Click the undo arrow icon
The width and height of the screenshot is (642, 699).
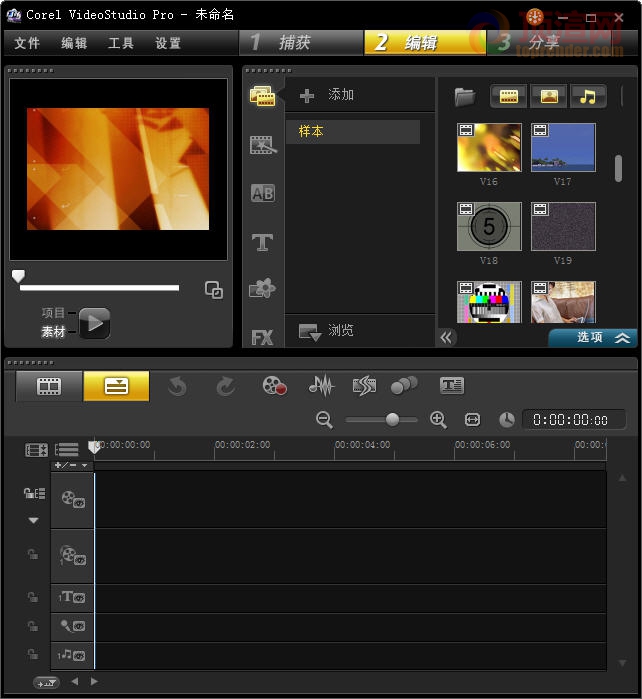tap(177, 386)
